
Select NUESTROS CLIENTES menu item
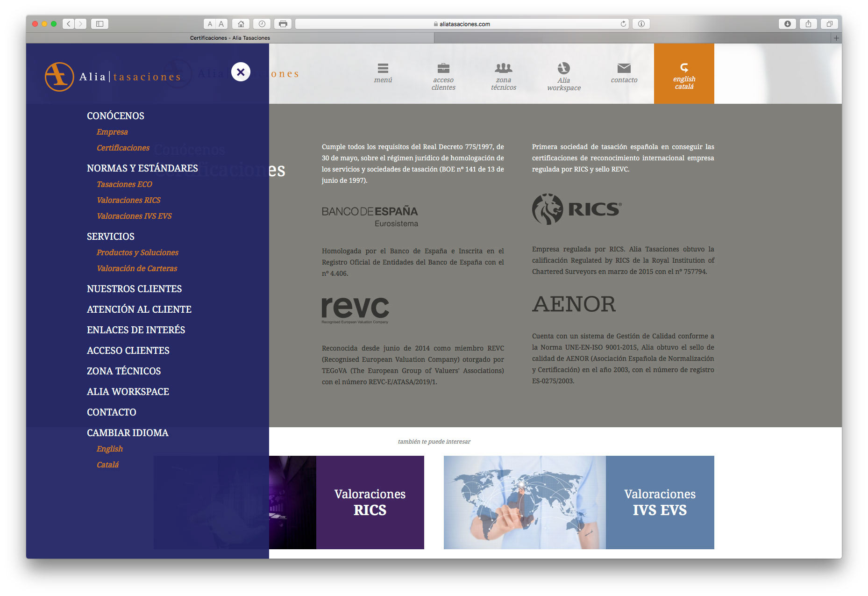tap(135, 289)
